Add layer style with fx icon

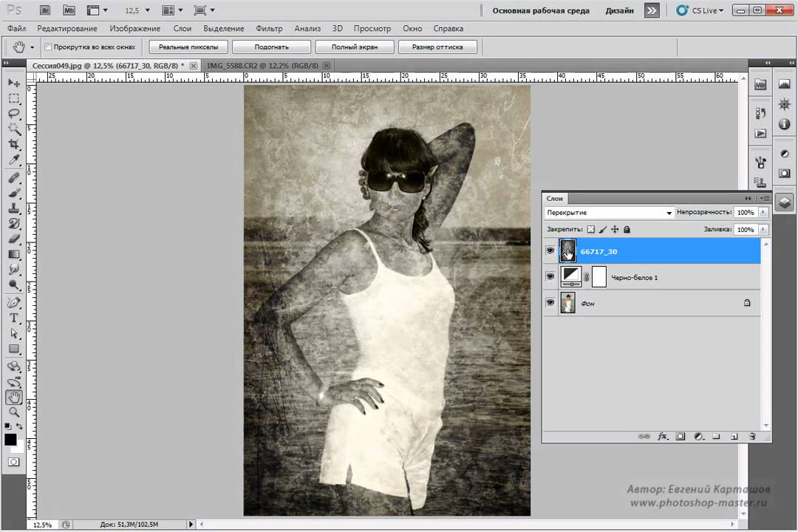pos(663,437)
